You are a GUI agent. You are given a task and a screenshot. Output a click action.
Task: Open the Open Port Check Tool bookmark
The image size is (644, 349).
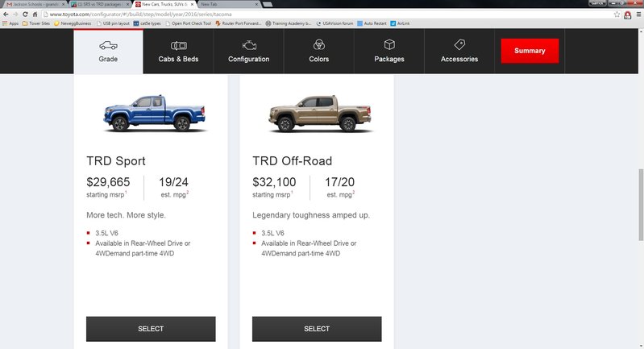click(x=188, y=23)
